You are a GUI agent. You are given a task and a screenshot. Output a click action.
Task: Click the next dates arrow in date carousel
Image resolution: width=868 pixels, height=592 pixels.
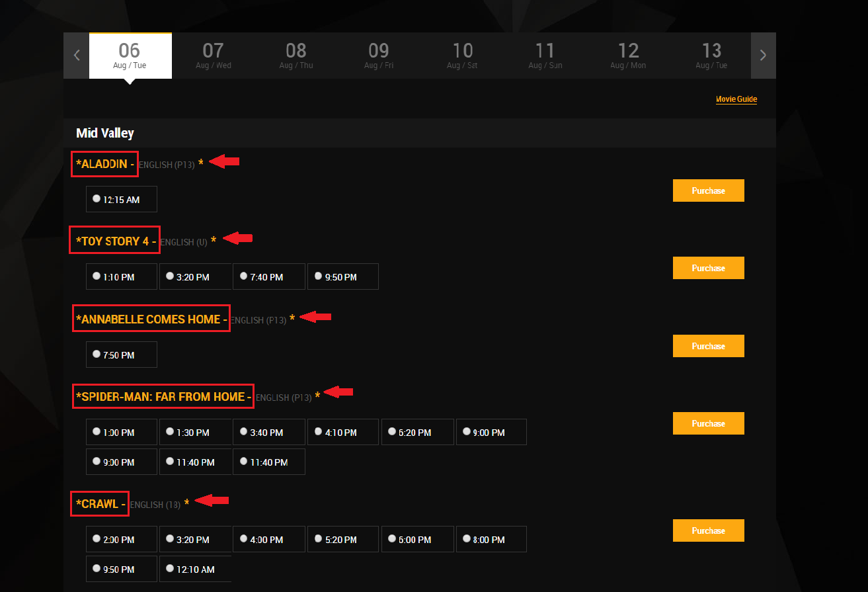coord(763,56)
